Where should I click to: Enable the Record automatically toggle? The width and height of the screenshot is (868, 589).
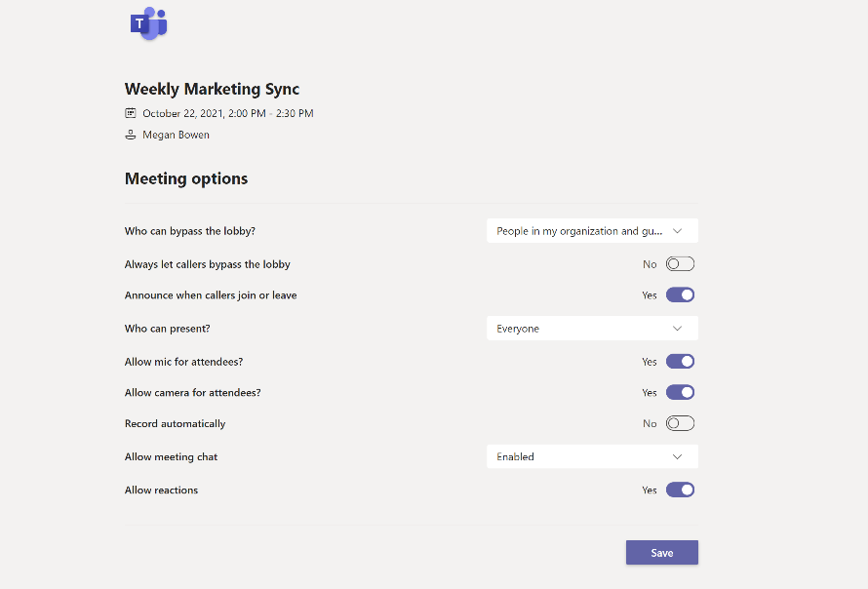pyautogui.click(x=680, y=424)
